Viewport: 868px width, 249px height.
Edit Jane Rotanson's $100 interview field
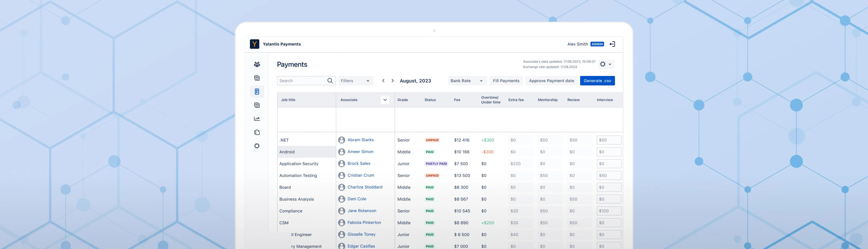609,211
